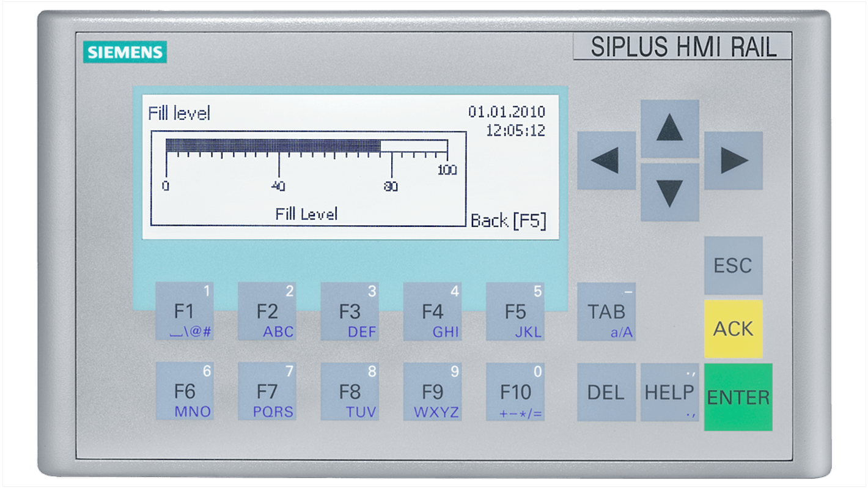Open help with the HELP key
868x488 pixels.
pyautogui.click(x=669, y=392)
